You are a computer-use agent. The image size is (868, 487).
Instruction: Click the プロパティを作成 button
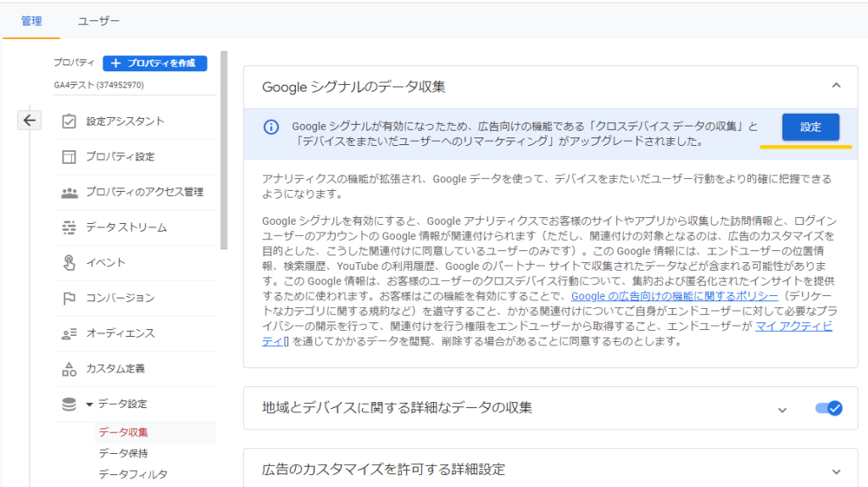pyautogui.click(x=155, y=63)
